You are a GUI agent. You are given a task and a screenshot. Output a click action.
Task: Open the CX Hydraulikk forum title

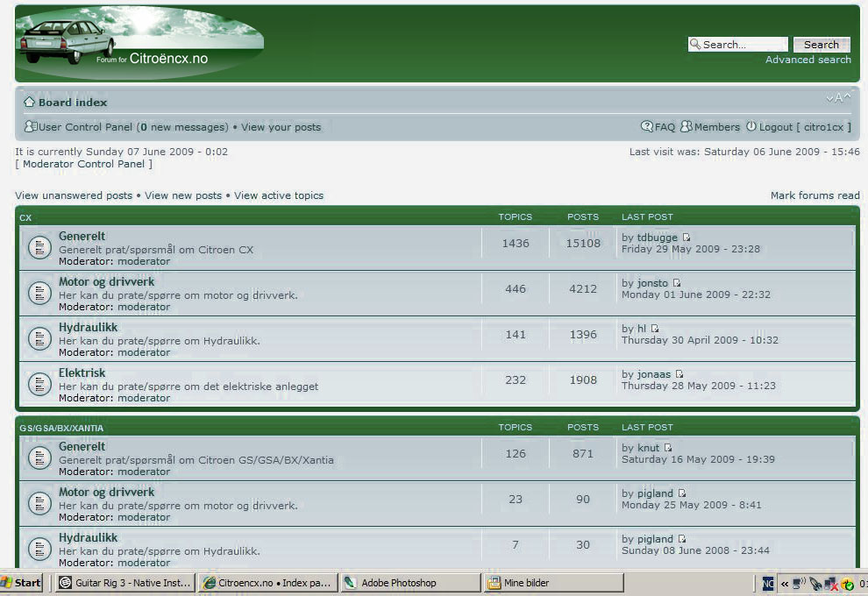88,327
